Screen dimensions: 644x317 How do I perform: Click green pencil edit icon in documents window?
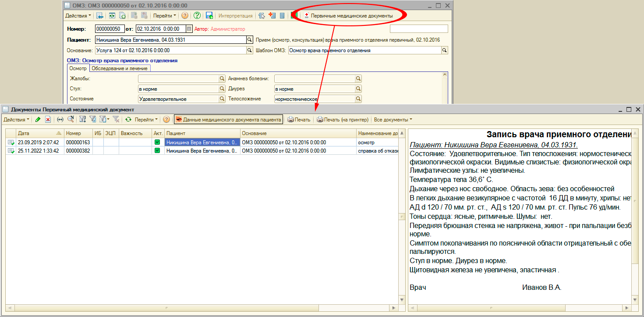pos(38,119)
